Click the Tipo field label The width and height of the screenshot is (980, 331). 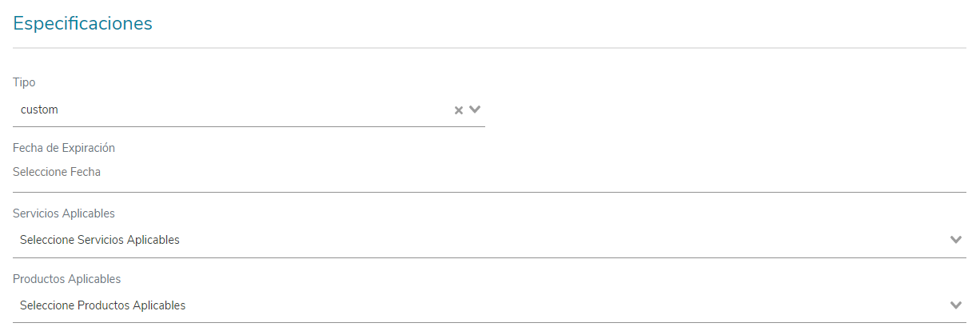(24, 82)
